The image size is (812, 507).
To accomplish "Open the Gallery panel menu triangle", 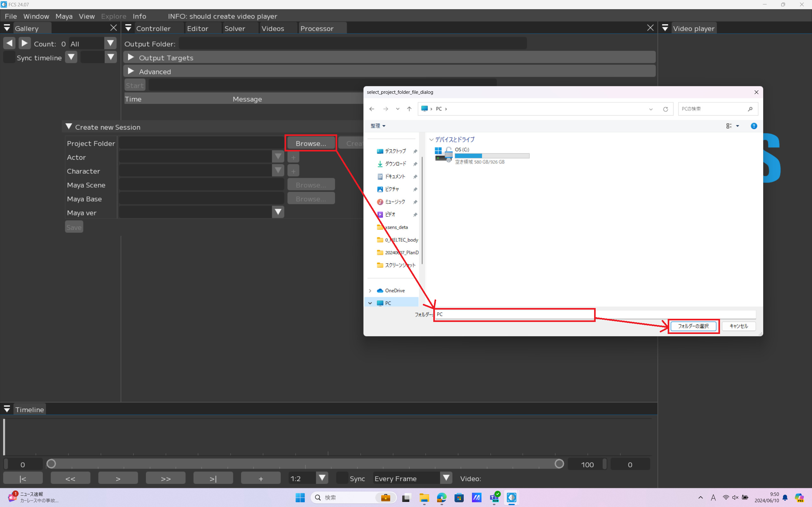I will pyautogui.click(x=7, y=28).
